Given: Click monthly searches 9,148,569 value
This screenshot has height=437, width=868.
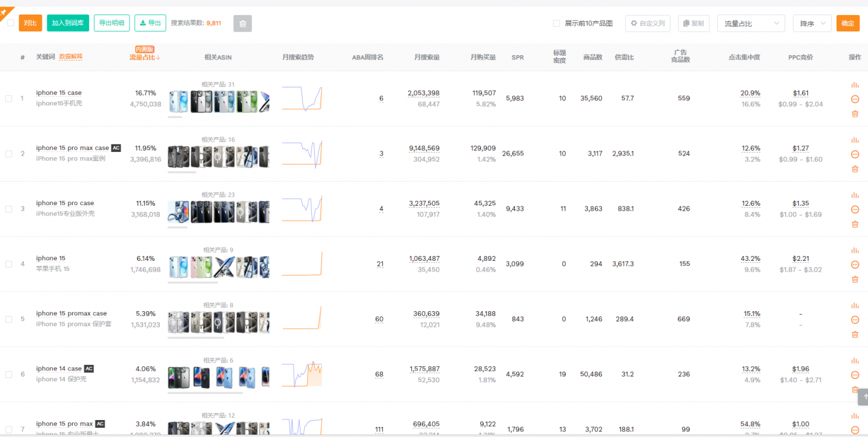Looking at the screenshot, I should pyautogui.click(x=424, y=148).
